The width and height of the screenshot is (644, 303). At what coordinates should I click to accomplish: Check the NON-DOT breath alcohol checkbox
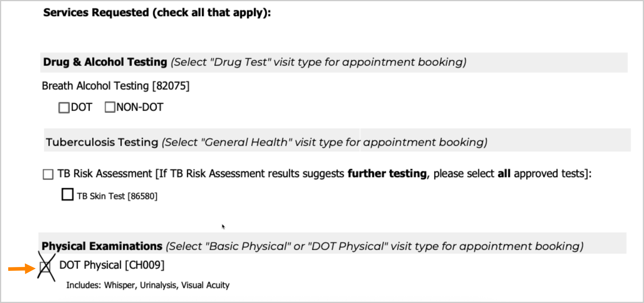pyautogui.click(x=110, y=107)
